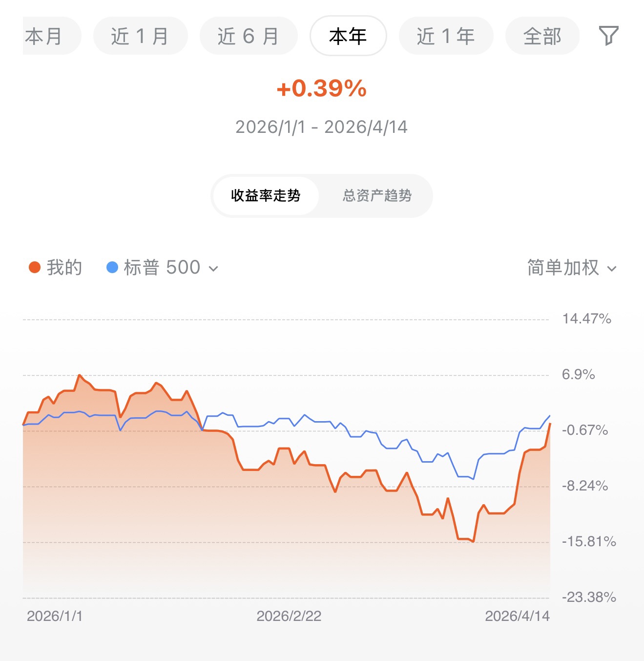Click the 2026/2/22 x-axis date label
The image size is (644, 661).
289,616
